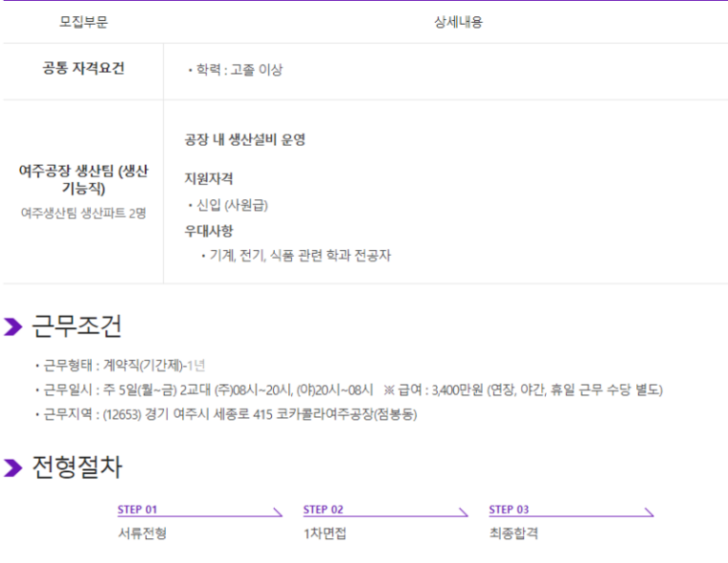Select the 모집부문 column header
Image resolution: width=728 pixels, height=563 pixels.
tap(83, 22)
